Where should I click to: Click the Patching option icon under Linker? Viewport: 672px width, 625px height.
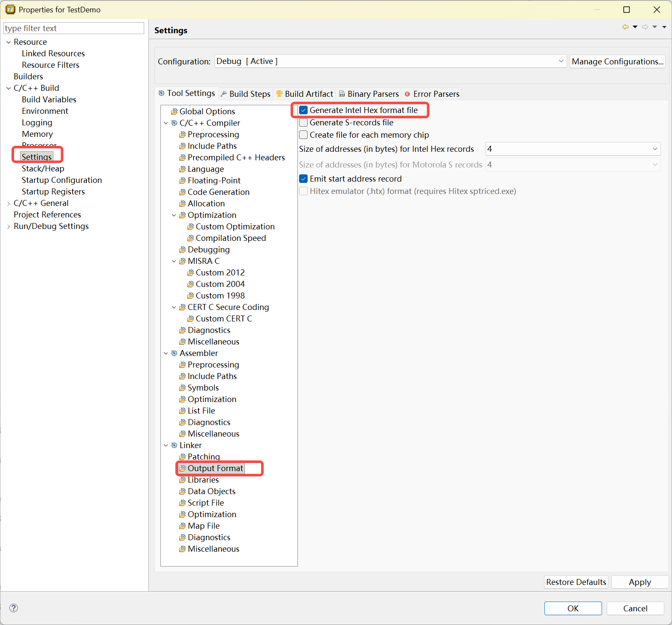click(182, 457)
